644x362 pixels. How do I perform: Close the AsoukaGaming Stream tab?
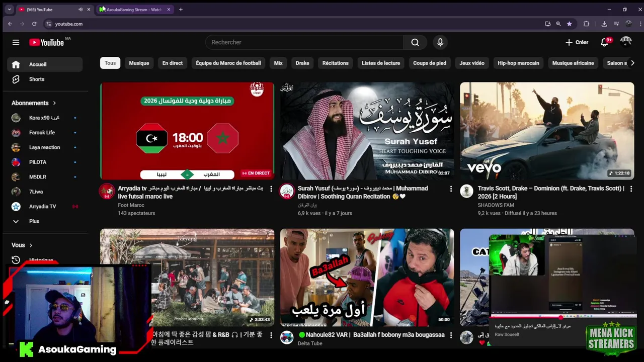169,10
